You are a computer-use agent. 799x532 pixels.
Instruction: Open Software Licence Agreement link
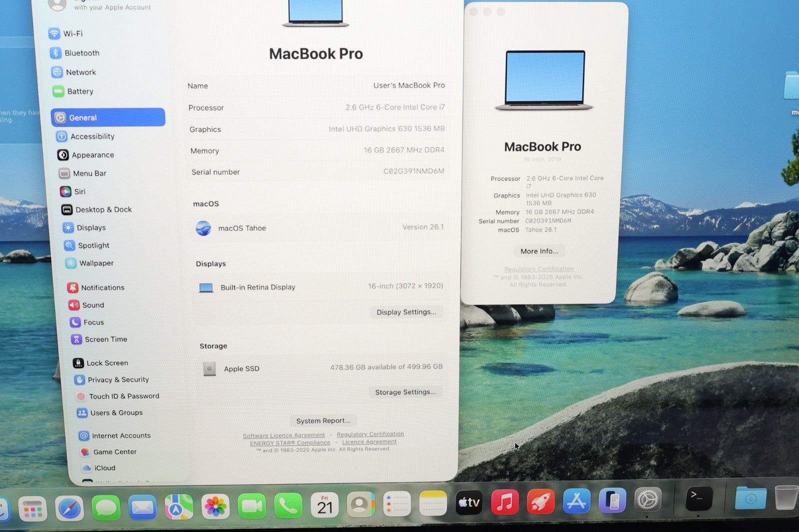coord(284,436)
